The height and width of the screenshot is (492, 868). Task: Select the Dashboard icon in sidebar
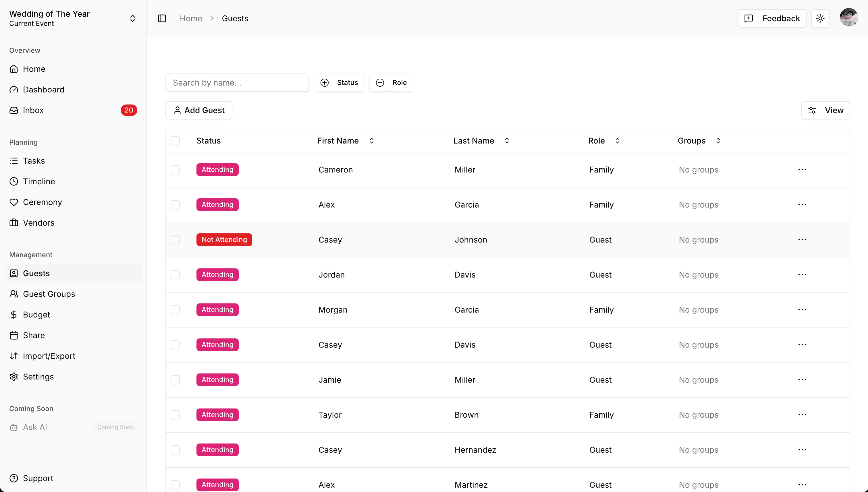tap(13, 89)
